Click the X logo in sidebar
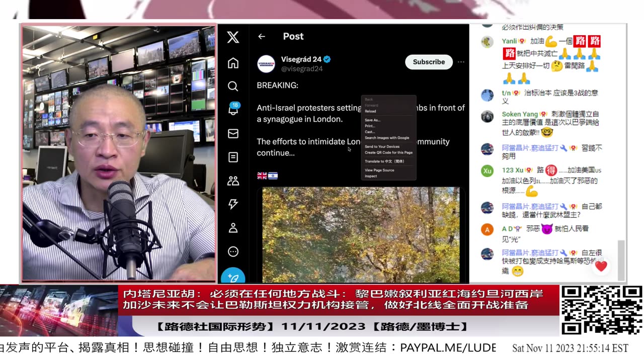644x362 pixels. click(x=233, y=37)
